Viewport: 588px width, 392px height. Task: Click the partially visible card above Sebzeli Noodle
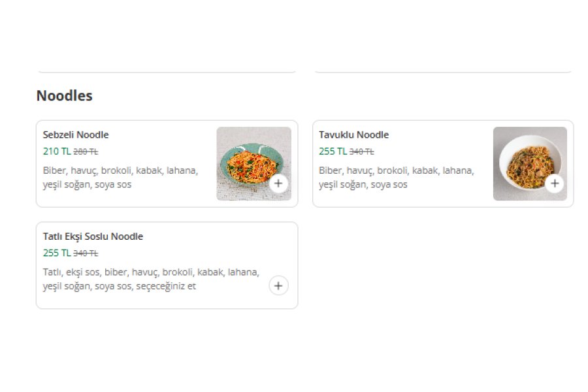coord(167,70)
